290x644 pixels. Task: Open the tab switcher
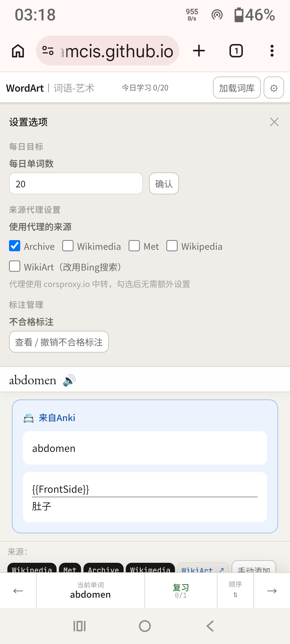tap(236, 51)
